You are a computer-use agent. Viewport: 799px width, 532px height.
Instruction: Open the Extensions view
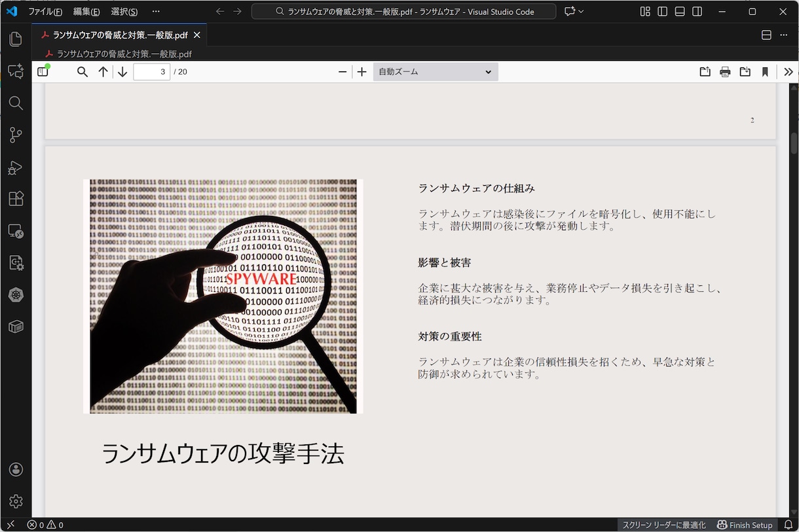tap(16, 198)
